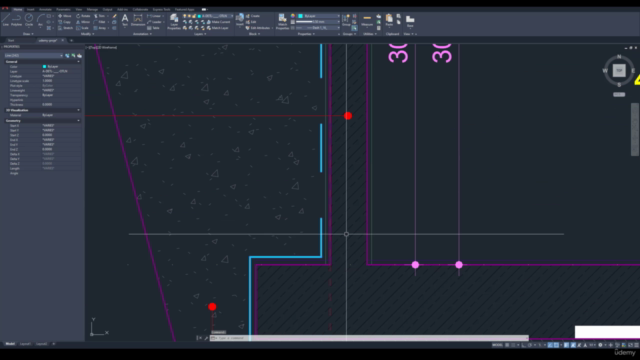Open the Annotate ribbon tab

click(x=45, y=9)
